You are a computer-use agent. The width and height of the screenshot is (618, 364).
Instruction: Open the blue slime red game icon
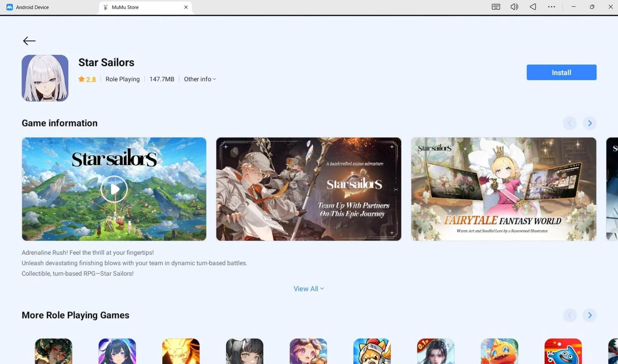coord(563,351)
